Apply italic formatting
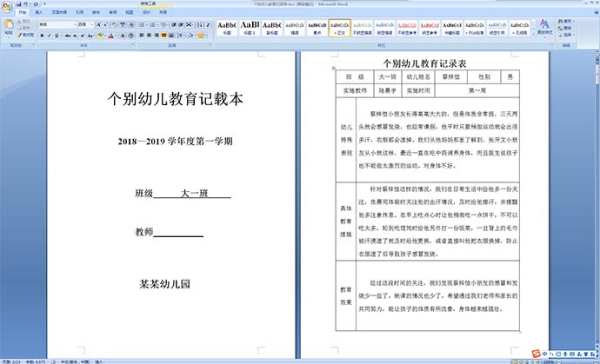 pyautogui.click(x=49, y=36)
